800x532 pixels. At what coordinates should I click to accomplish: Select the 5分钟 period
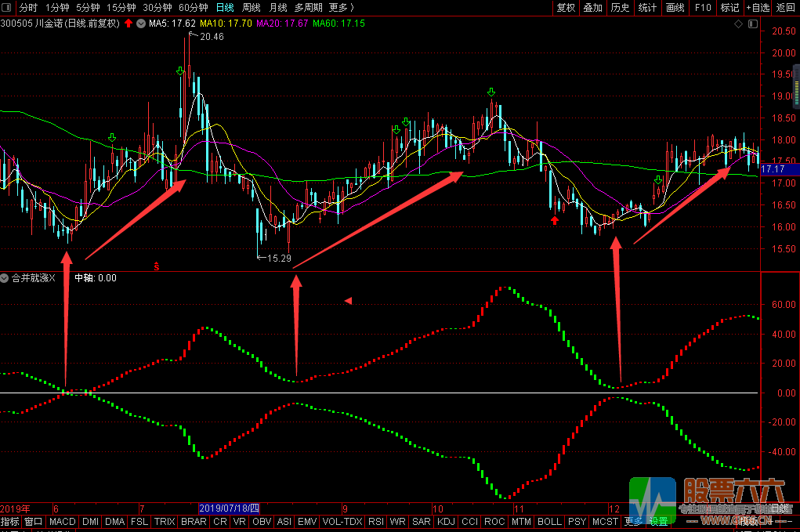[x=88, y=8]
